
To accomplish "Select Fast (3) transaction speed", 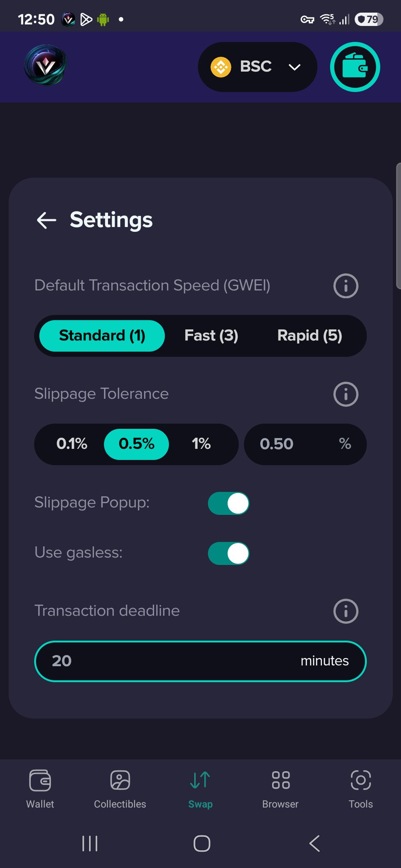I will coord(211,335).
